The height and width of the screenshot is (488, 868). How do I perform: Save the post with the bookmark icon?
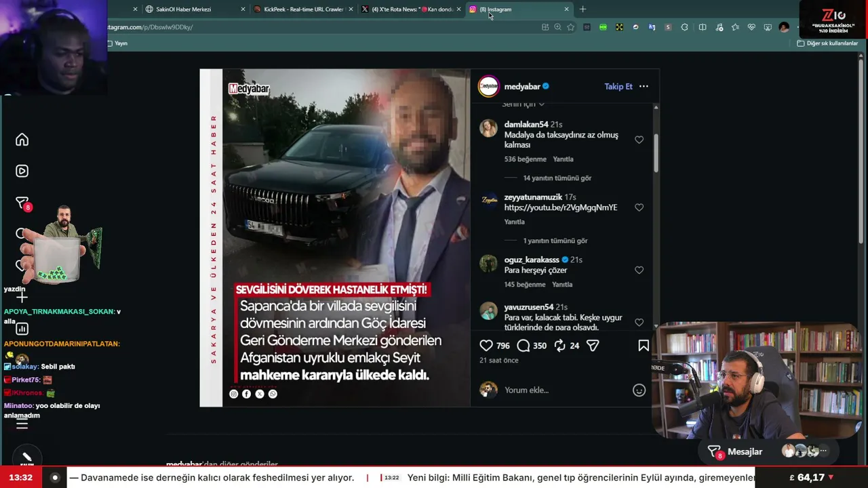point(644,346)
